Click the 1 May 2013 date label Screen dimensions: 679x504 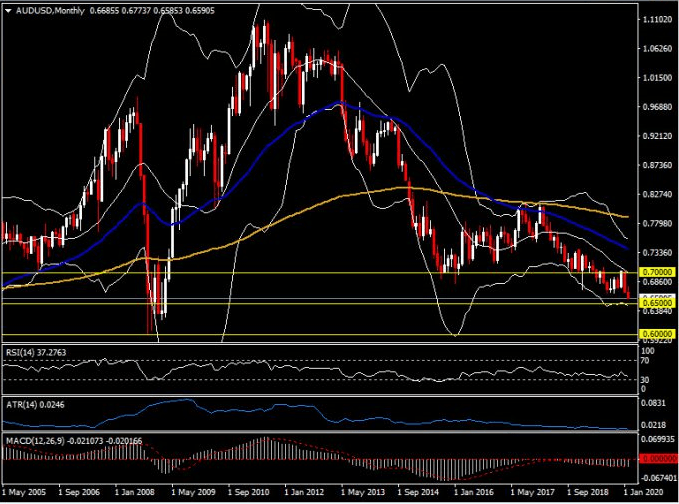click(363, 492)
